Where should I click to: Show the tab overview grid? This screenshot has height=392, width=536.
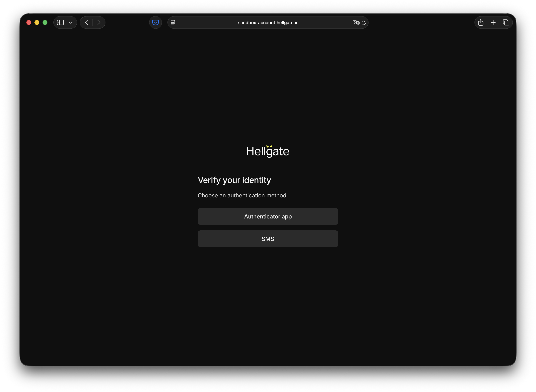506,22
